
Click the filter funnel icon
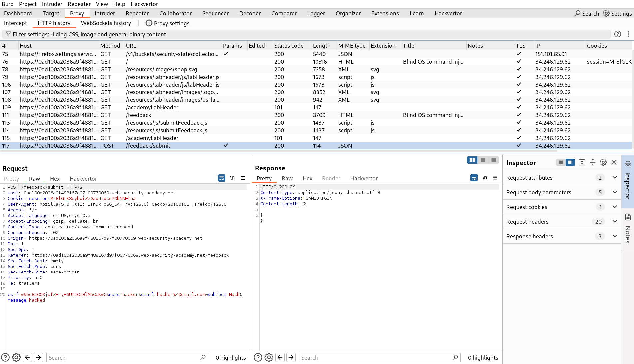pos(8,34)
